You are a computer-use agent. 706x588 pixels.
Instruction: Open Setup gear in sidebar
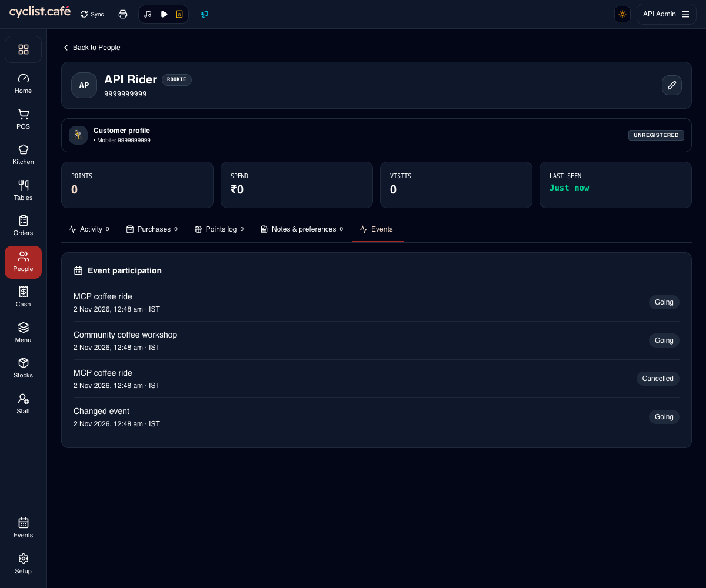coord(23,564)
